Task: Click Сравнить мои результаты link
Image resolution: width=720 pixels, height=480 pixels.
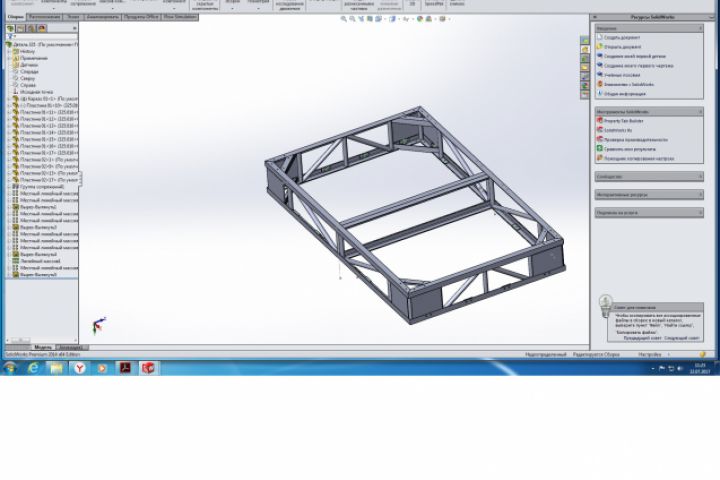Action: pyautogui.click(x=630, y=149)
